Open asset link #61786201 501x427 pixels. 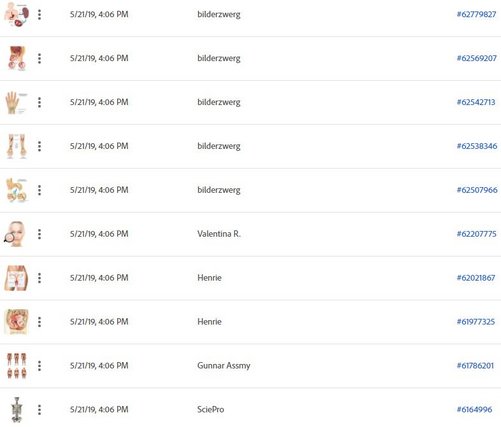(475, 366)
